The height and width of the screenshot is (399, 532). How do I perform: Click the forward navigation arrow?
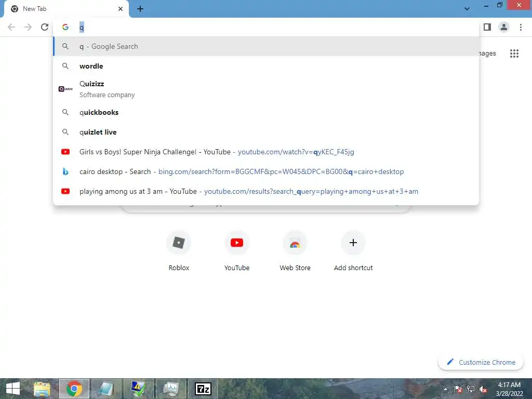pos(28,27)
